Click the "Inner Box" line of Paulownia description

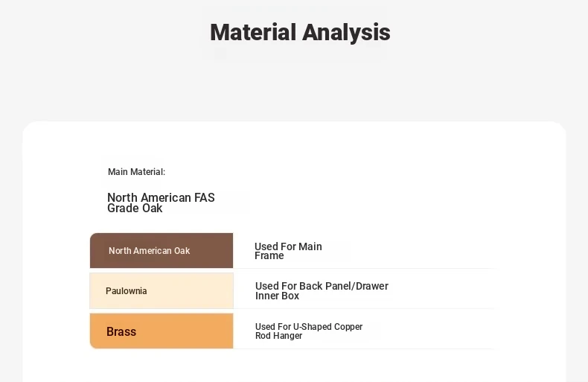(277, 296)
